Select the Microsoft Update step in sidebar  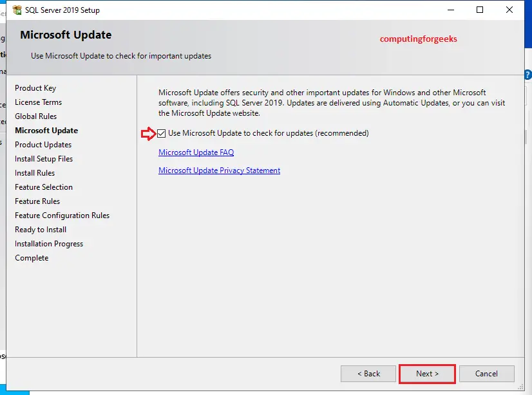(x=46, y=131)
